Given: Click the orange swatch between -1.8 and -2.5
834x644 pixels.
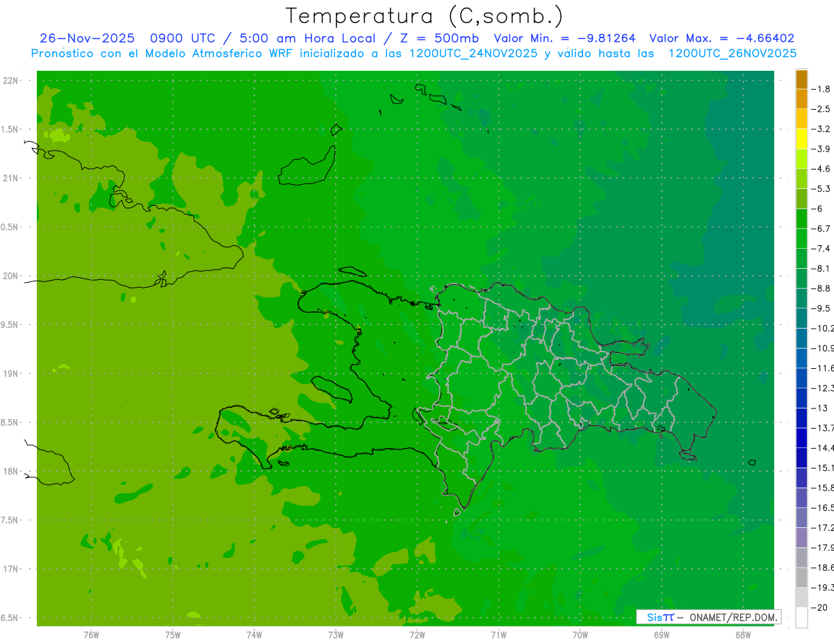Looking at the screenshot, I should (x=801, y=99).
